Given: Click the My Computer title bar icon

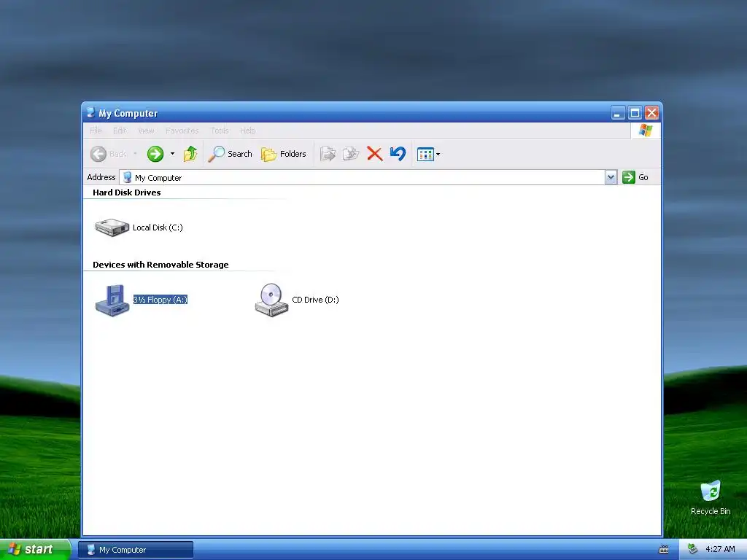Looking at the screenshot, I should click(x=90, y=113).
